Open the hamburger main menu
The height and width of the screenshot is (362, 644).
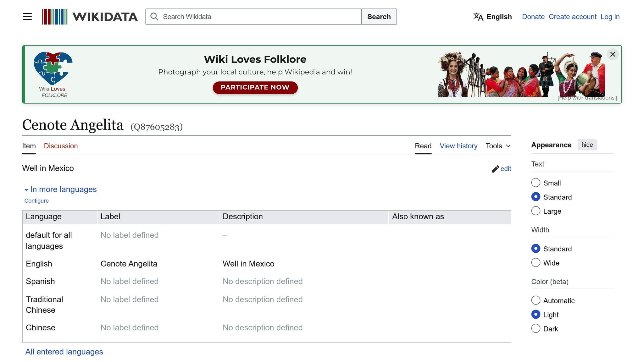[x=27, y=17]
